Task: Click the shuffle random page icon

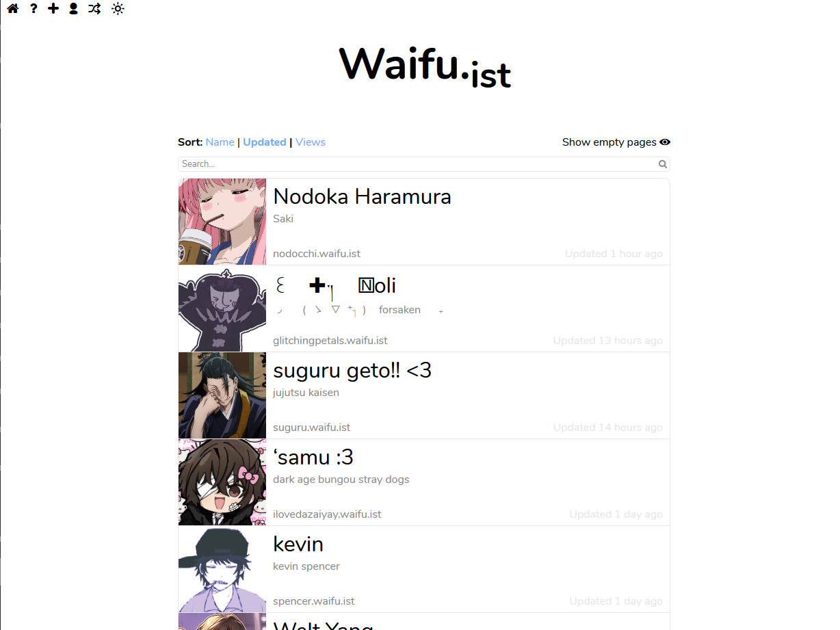Action: pos(94,9)
